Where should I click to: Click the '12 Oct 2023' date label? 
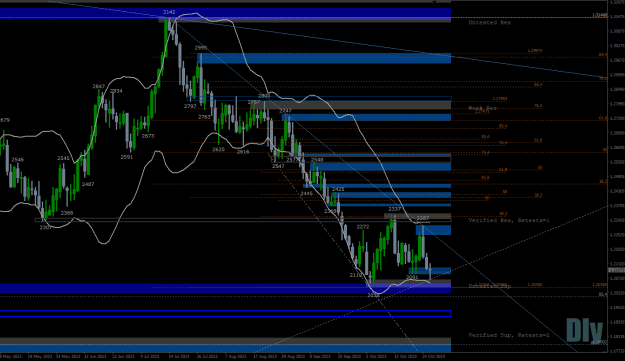coord(405,357)
